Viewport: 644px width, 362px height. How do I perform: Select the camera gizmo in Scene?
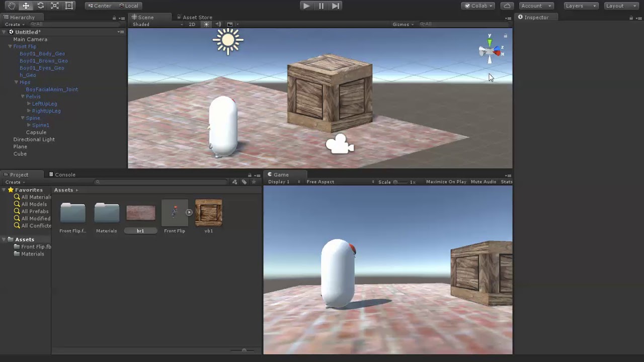coord(340,144)
